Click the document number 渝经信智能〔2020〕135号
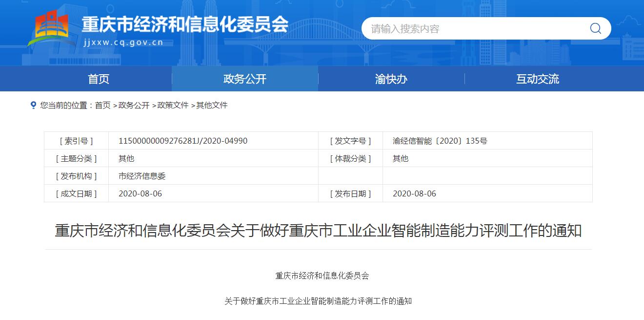Screen dimensions: 644x320 point(440,141)
